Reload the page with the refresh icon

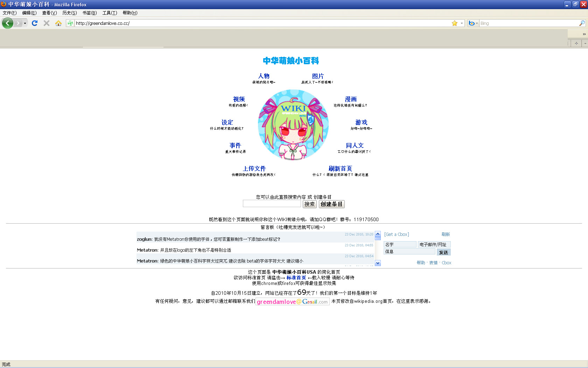(34, 23)
